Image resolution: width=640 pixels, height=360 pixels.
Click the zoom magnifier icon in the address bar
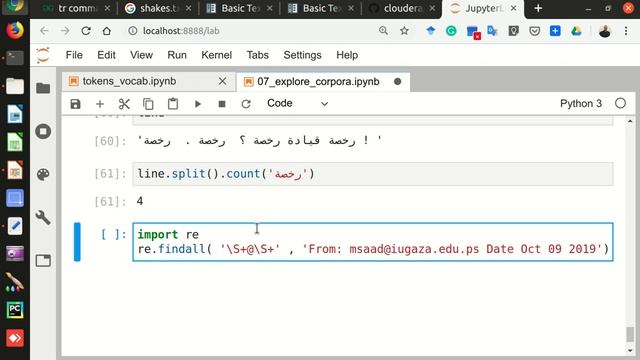(x=383, y=31)
